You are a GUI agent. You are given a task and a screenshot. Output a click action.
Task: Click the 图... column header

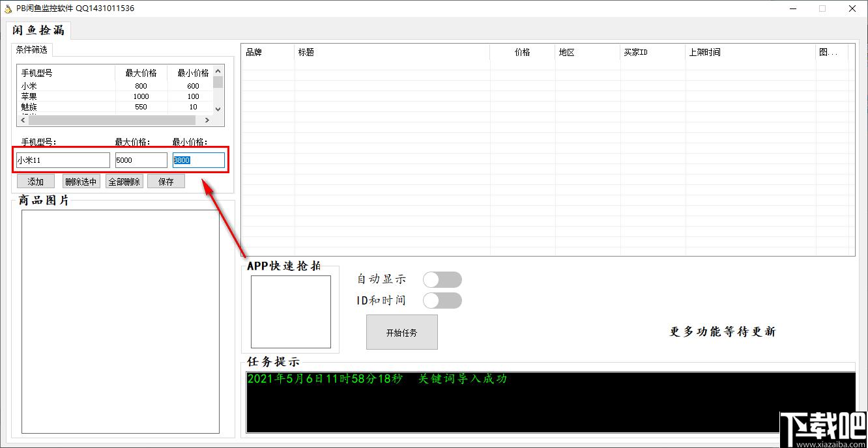[x=832, y=52]
